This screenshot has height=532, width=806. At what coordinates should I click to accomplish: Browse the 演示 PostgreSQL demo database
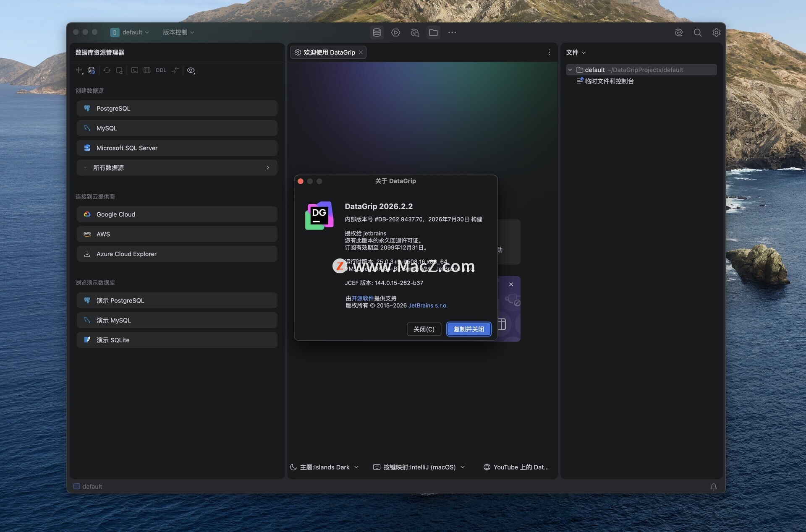coord(177,300)
